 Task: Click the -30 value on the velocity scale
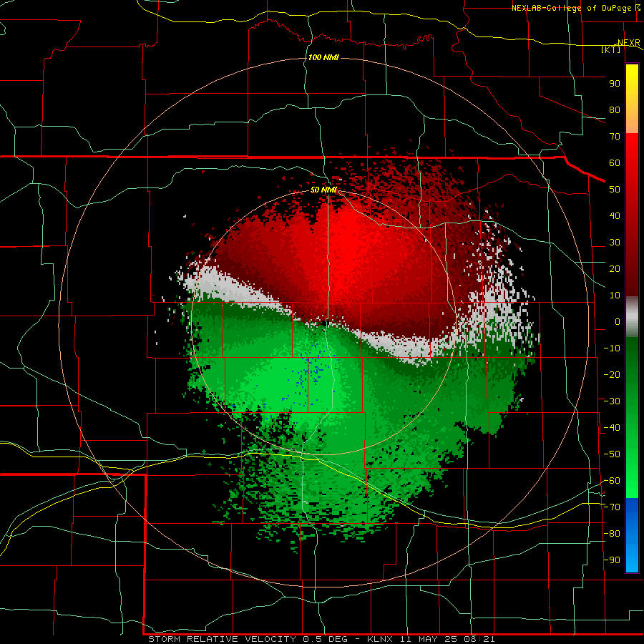[612, 401]
